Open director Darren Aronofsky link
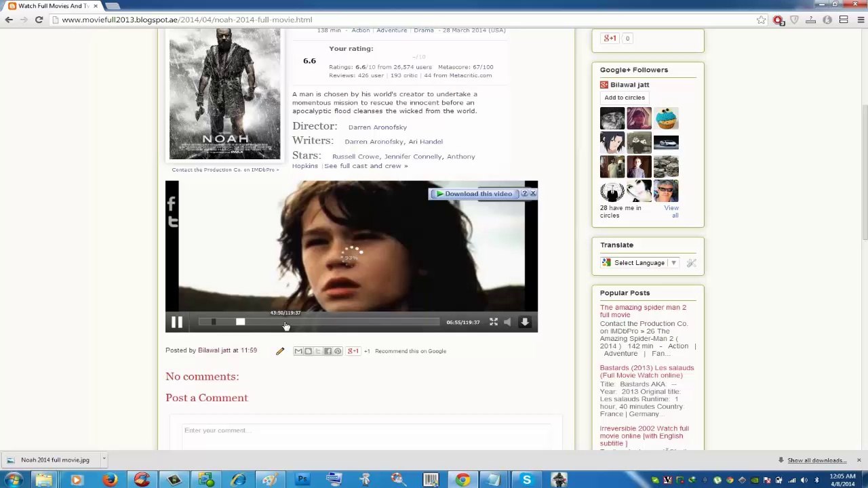Viewport: 868px width, 488px height. 378,127
